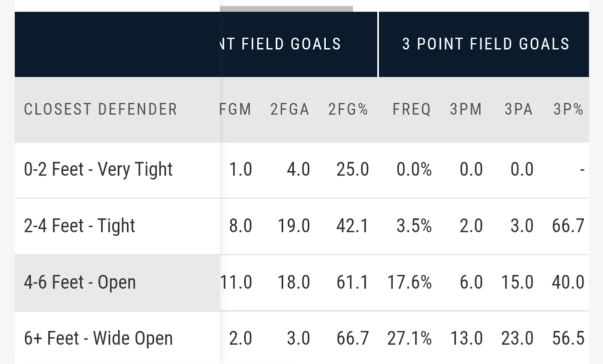Sort by the 3PA column header

tap(519, 109)
